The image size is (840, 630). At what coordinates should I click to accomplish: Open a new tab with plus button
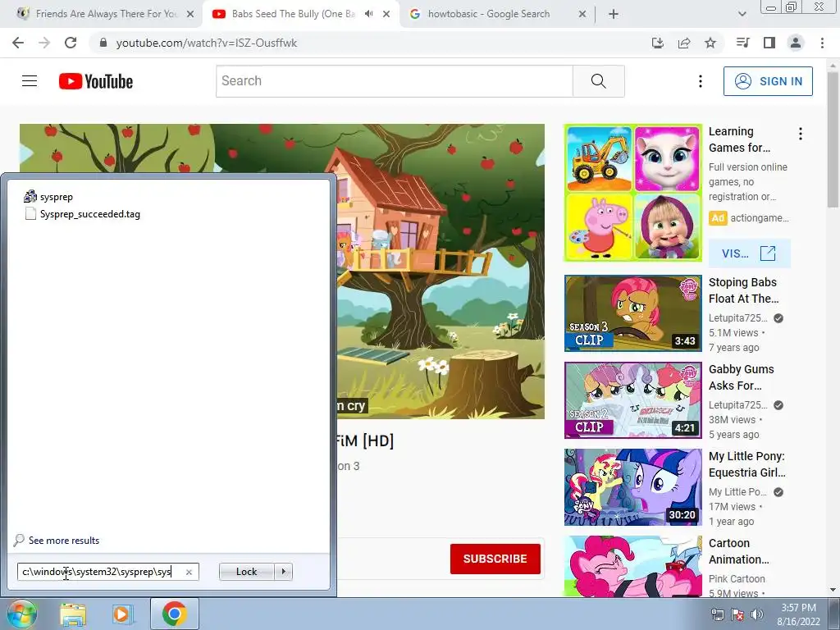coord(614,15)
